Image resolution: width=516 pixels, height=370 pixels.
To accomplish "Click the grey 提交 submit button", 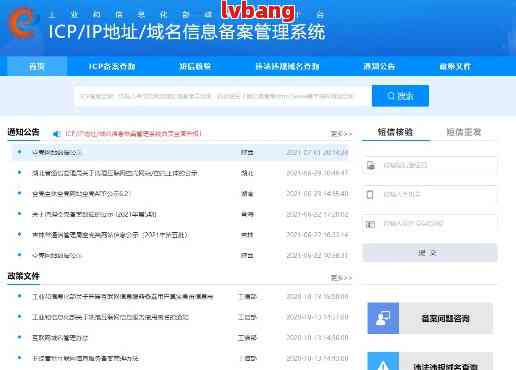I will (x=430, y=252).
